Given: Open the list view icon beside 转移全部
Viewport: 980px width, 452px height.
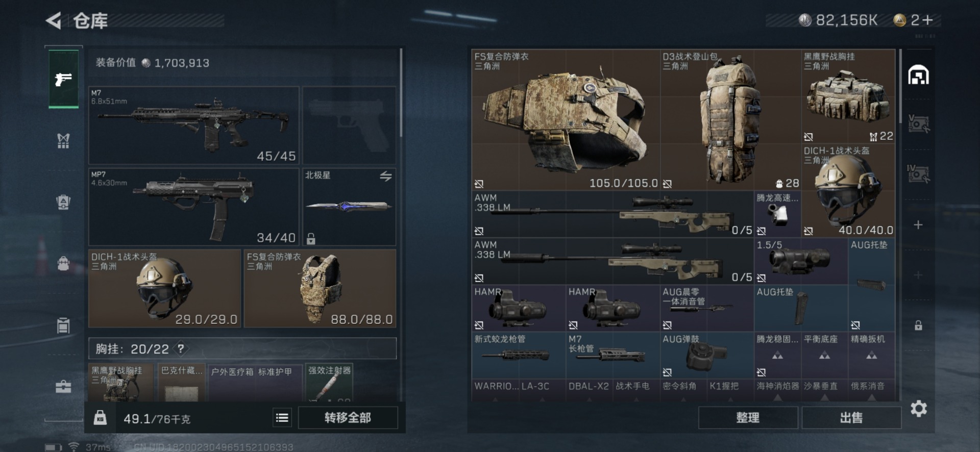Looking at the screenshot, I should [x=282, y=418].
